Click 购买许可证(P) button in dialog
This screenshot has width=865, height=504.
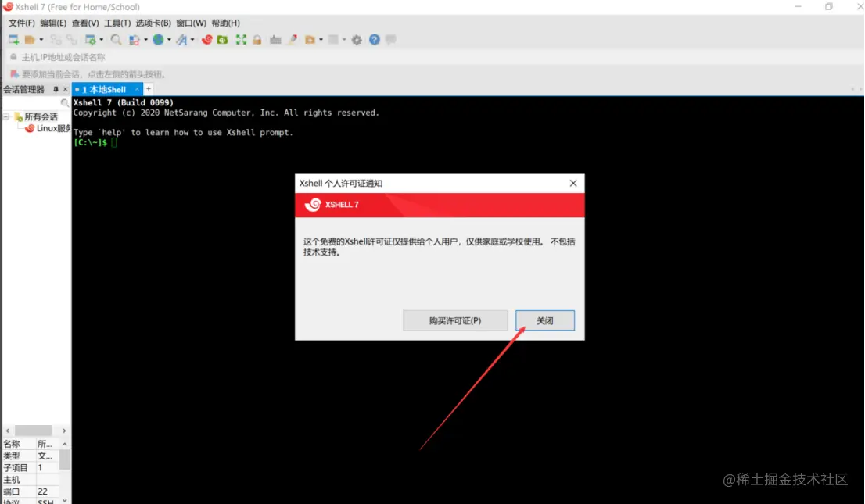point(455,321)
